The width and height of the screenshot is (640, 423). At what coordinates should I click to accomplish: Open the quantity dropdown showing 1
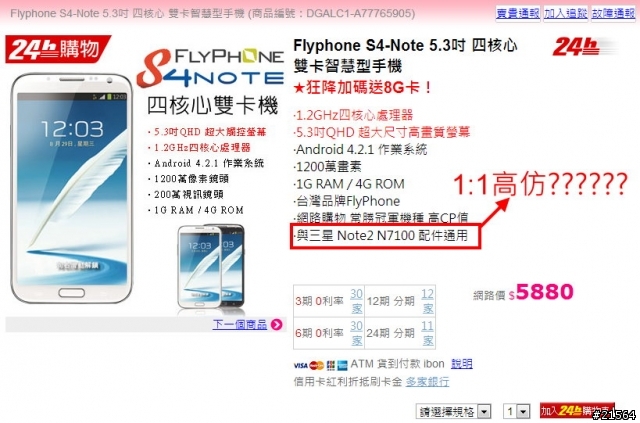tap(516, 411)
